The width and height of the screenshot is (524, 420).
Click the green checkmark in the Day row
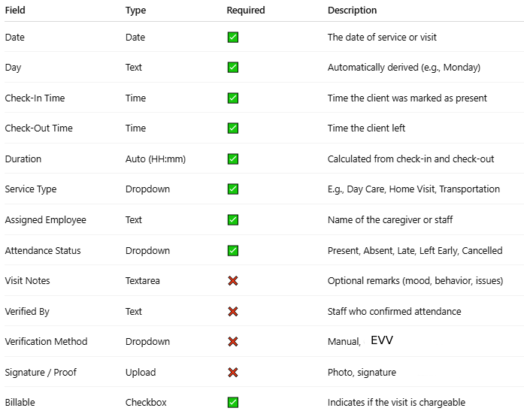[233, 68]
